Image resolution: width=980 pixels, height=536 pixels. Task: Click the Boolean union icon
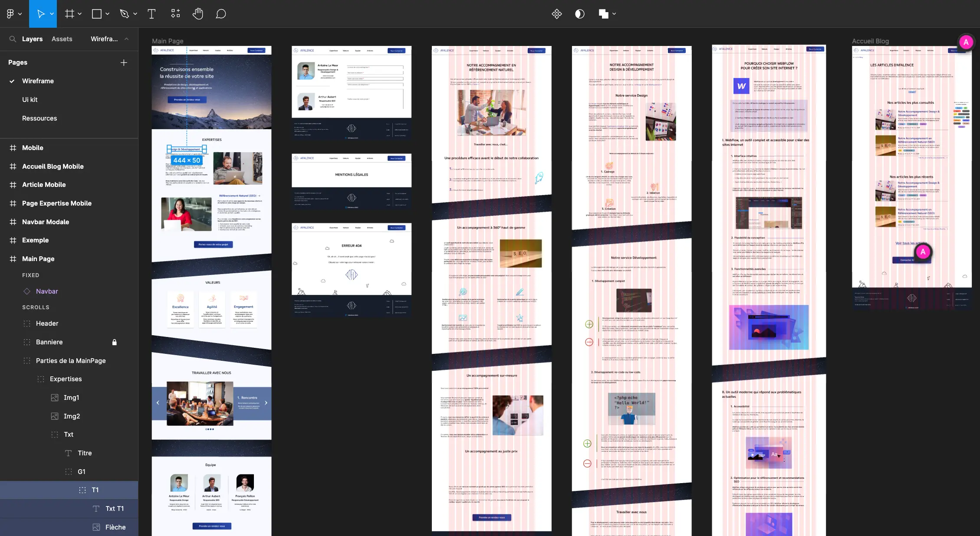tap(603, 14)
